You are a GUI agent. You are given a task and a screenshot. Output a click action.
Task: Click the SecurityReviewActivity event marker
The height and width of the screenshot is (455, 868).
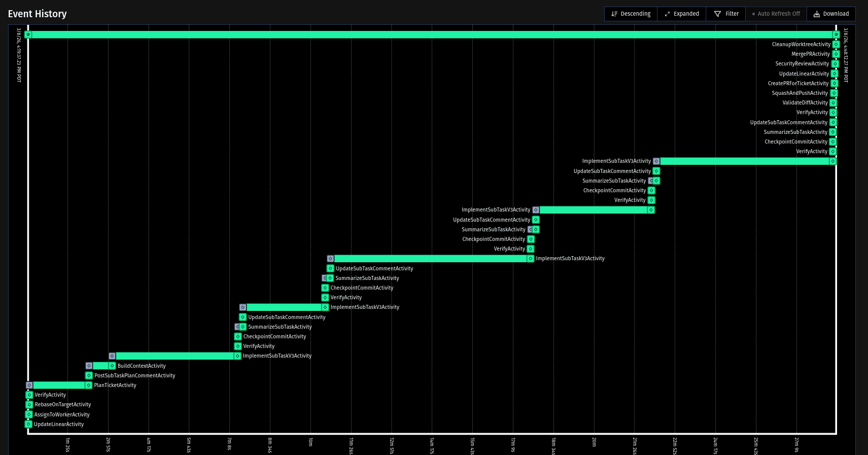coord(835,64)
